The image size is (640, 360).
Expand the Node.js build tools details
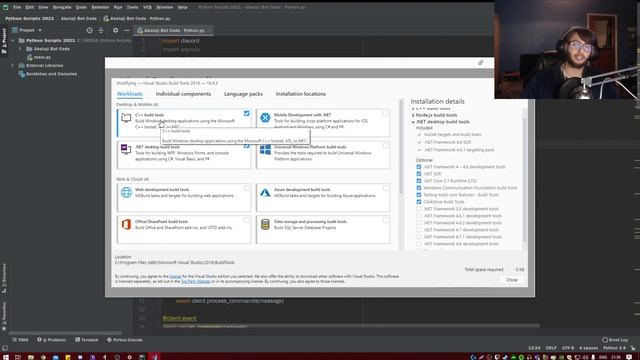pos(413,115)
